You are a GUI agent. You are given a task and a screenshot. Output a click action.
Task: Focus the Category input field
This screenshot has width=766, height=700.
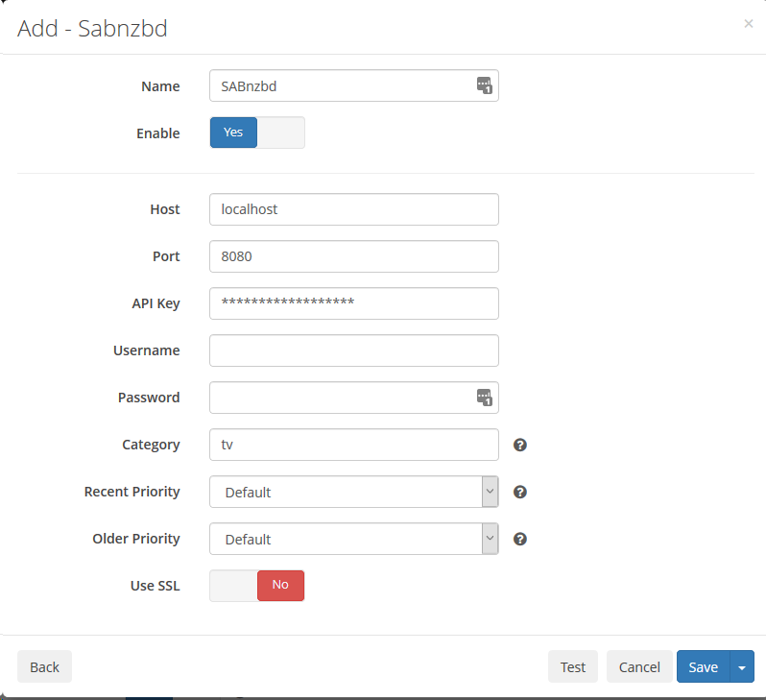tap(353, 445)
